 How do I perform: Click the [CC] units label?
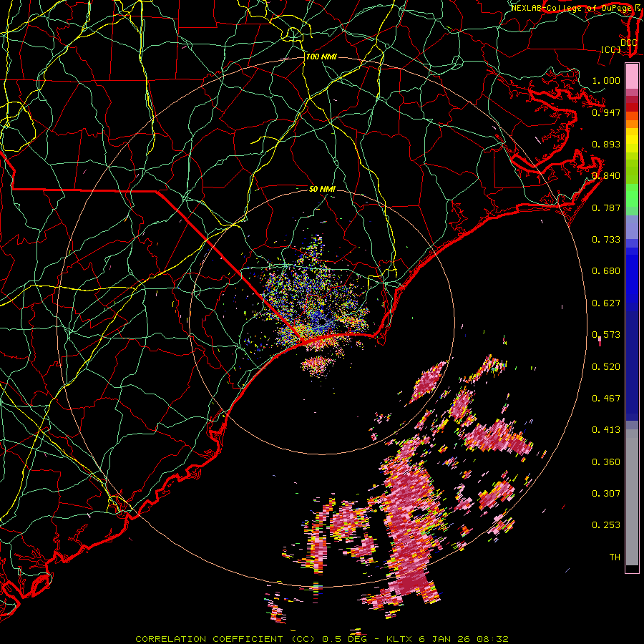pos(611,49)
